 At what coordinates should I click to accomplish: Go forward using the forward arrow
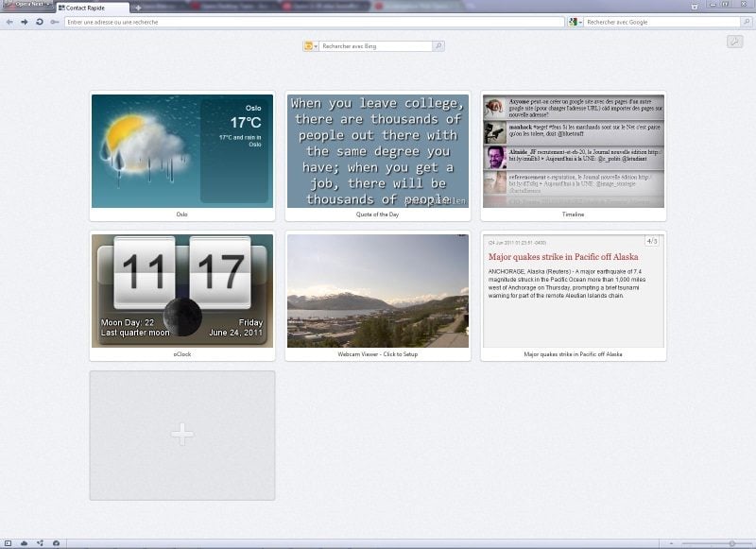pos(25,22)
